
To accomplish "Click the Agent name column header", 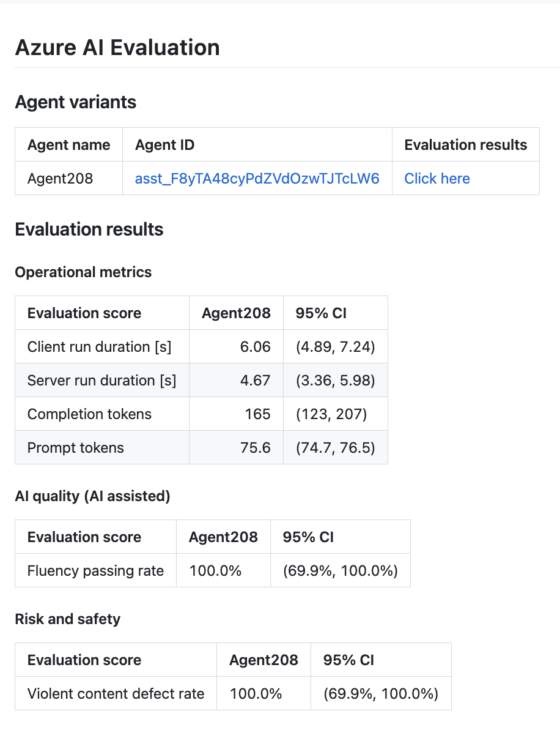I will [68, 145].
